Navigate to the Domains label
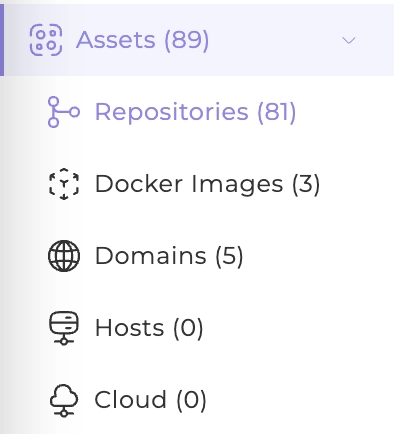The image size is (398, 434). click(x=151, y=256)
